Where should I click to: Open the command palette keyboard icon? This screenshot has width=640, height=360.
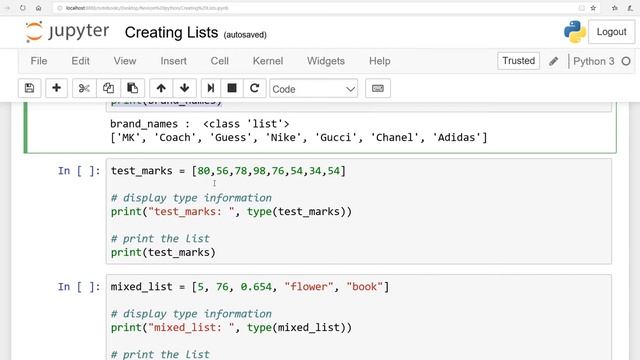point(378,88)
